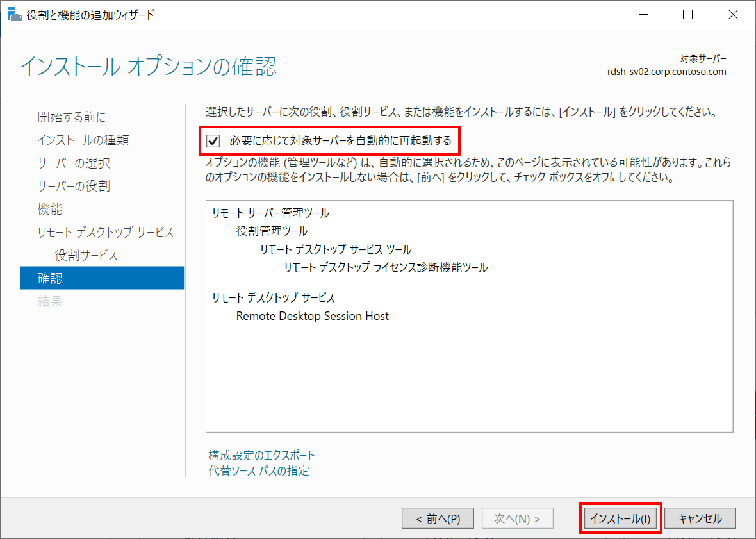
Task: Open リモート デスクトップ サービス step
Action: 105,231
